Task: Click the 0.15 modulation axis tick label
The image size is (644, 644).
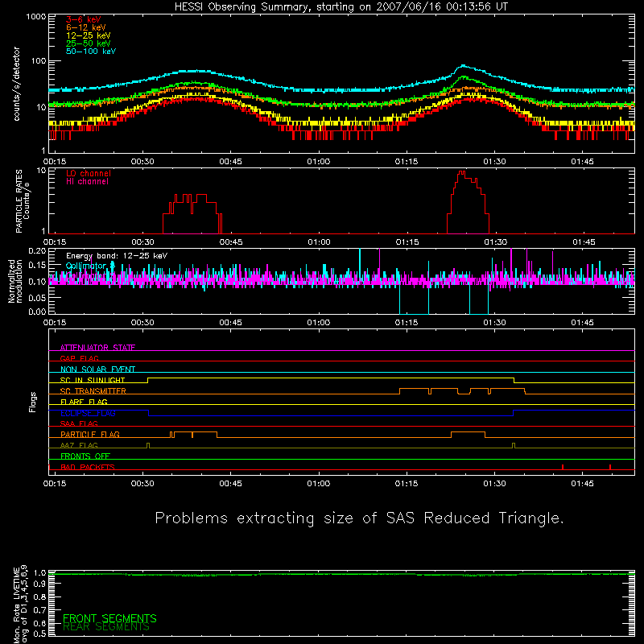Action: click(x=37, y=266)
